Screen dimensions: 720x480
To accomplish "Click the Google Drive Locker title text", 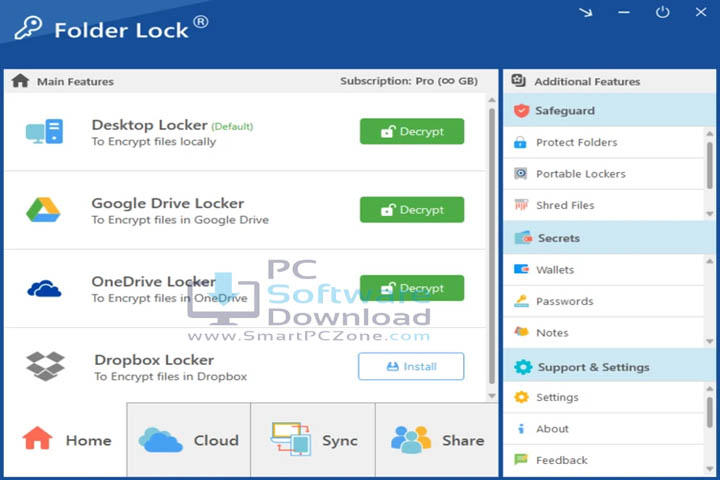I will coord(168,203).
